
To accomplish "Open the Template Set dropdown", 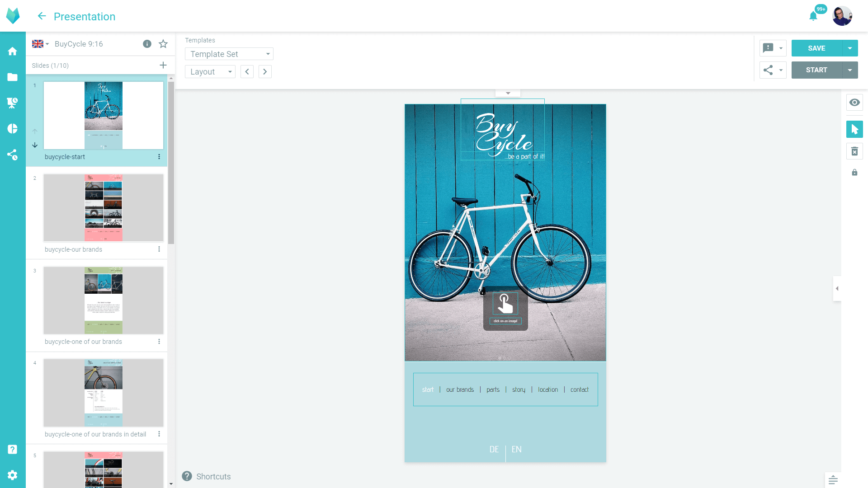I will click(229, 54).
